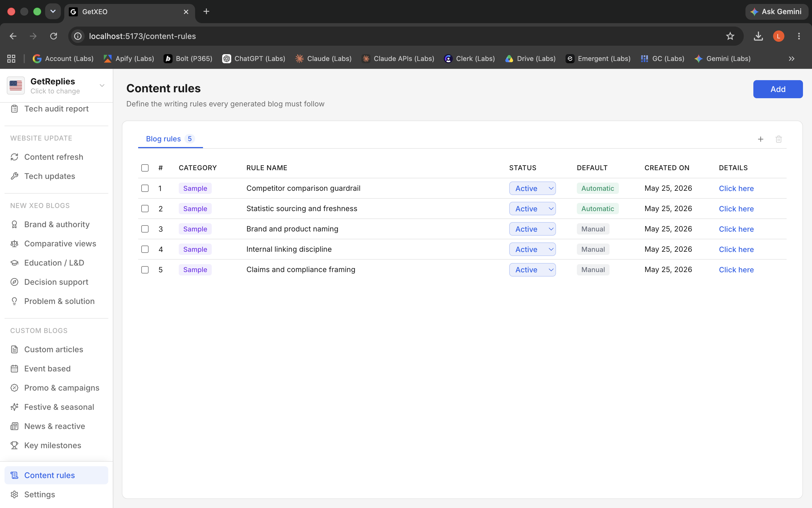This screenshot has height=508, width=812.
Task: Open the Chrome three-dot menu
Action: point(799,36)
